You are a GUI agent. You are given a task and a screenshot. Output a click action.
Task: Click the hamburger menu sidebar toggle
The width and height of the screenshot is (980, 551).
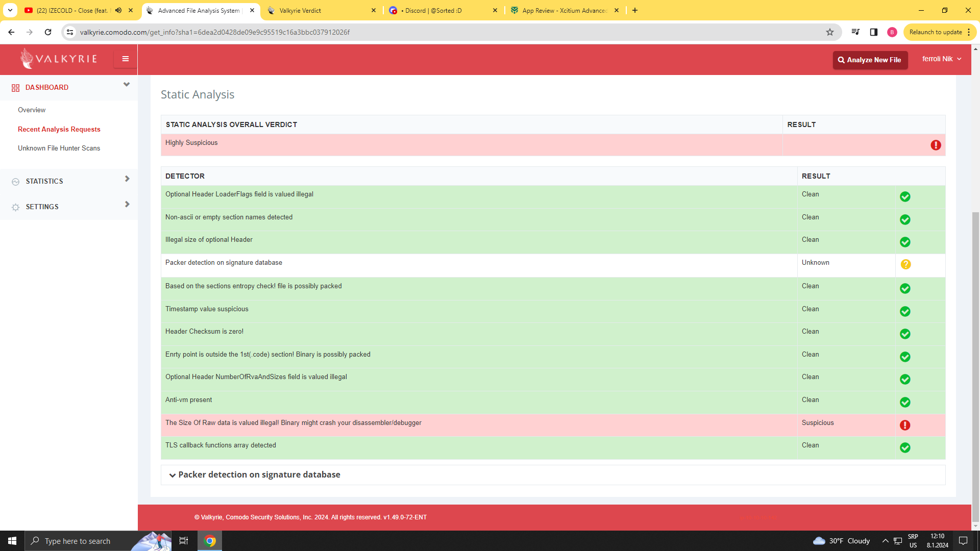(125, 59)
